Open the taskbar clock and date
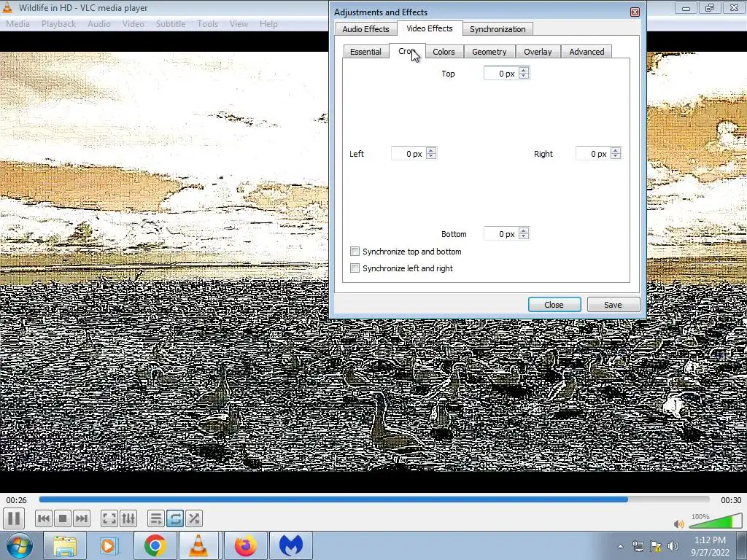This screenshot has height=560, width=747. point(710,546)
